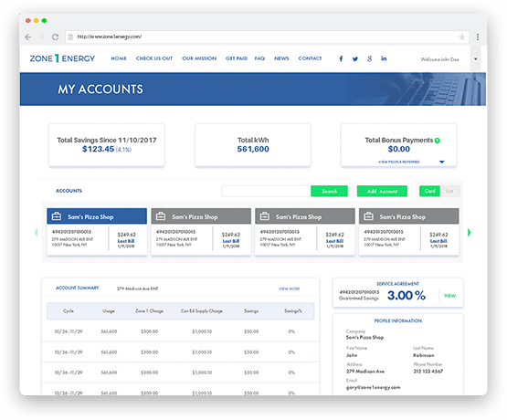Switch to Card view toggle

tap(429, 191)
